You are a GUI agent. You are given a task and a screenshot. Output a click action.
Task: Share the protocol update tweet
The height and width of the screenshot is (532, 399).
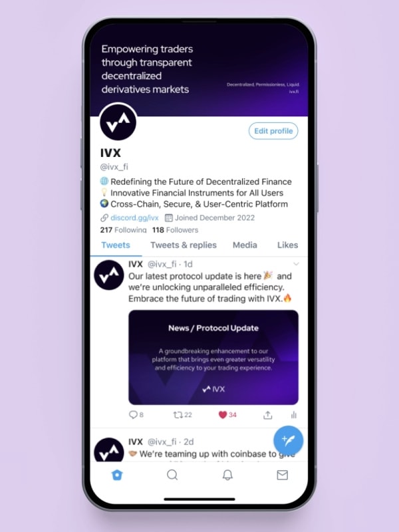click(x=268, y=414)
